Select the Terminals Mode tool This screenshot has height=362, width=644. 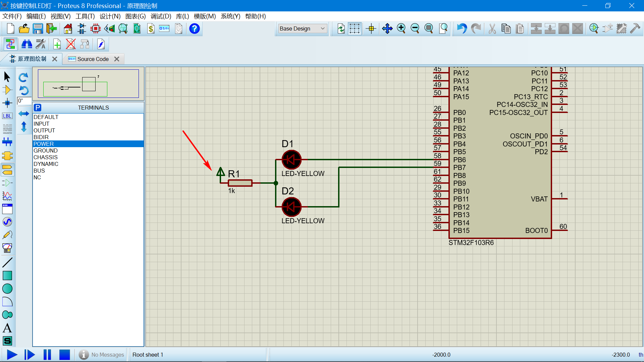(x=7, y=170)
